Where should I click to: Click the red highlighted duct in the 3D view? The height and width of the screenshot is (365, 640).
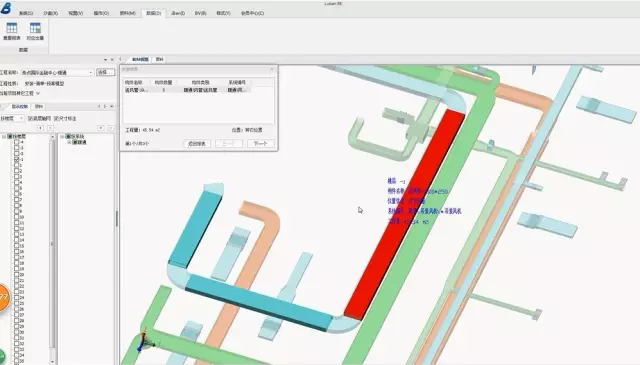404,214
